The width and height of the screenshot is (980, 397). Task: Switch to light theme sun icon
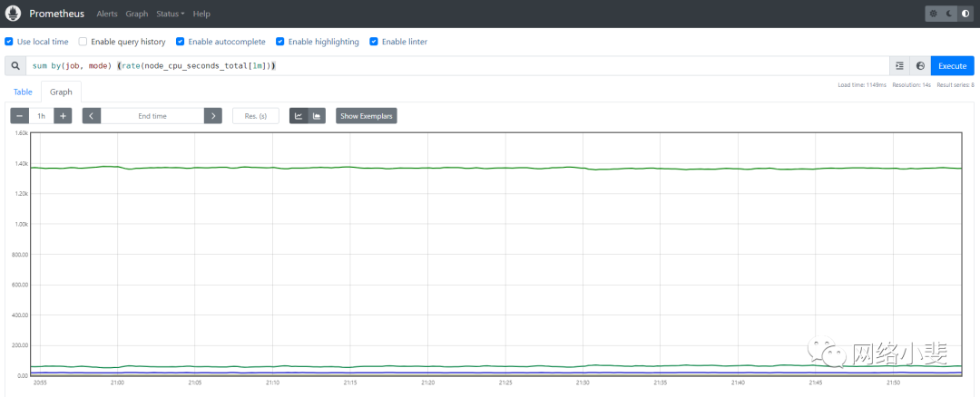click(934, 14)
